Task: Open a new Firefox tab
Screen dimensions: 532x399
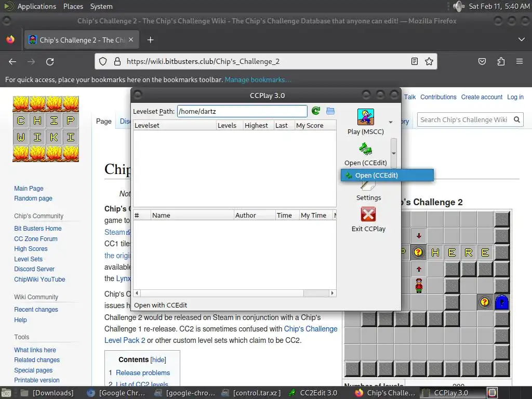Action: [x=150, y=40]
